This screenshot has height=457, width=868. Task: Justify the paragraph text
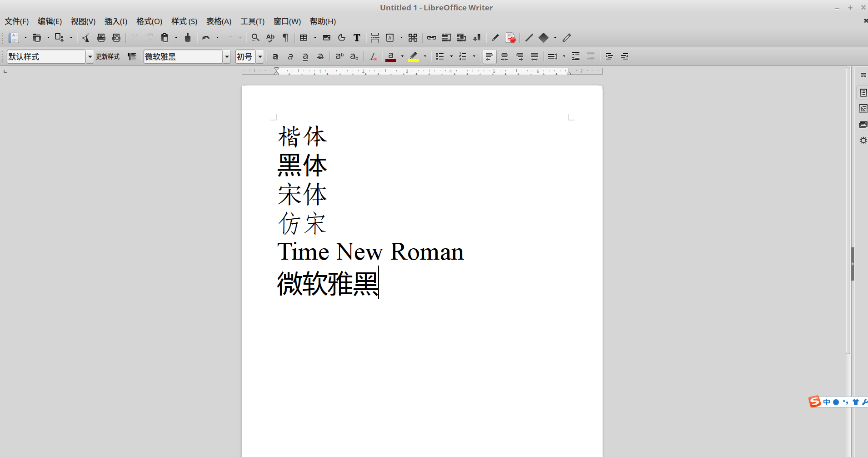click(534, 56)
